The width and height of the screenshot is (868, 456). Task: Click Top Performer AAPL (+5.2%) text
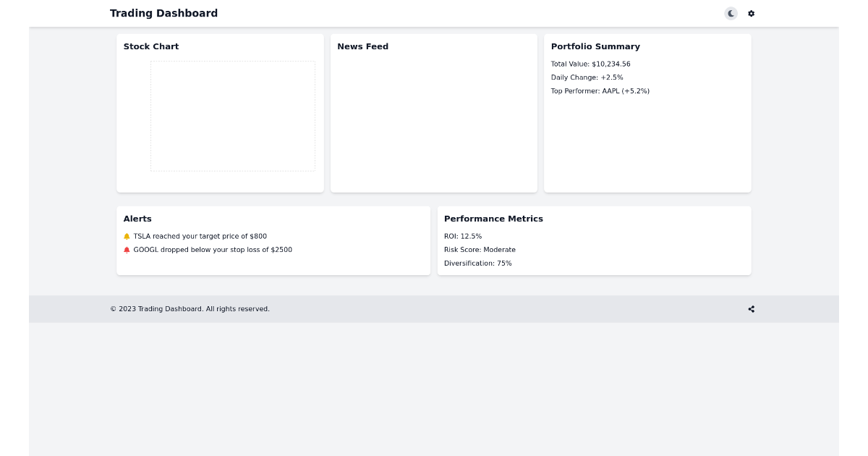coord(600,90)
